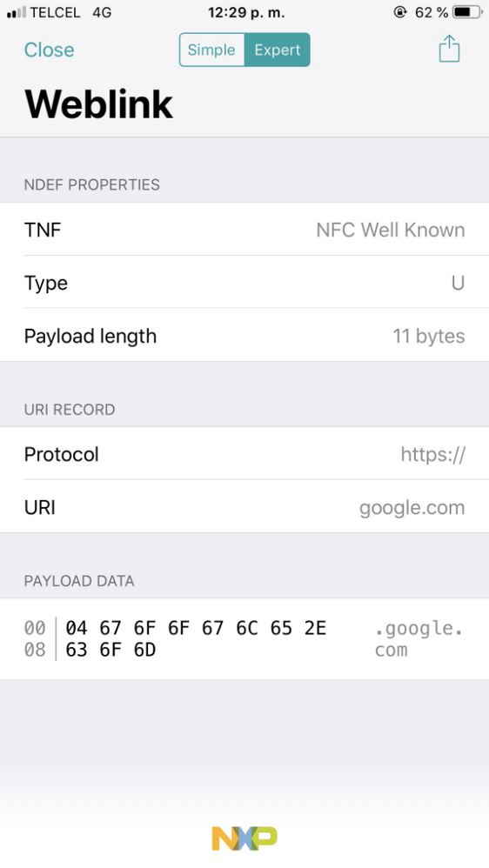
Task: Select the Payload length row
Action: click(x=244, y=336)
